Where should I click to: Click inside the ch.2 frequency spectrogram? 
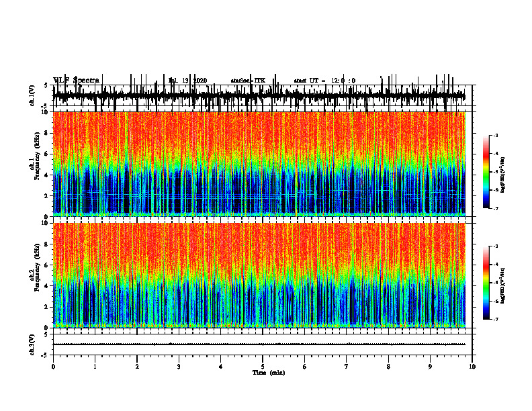[x=259, y=275]
